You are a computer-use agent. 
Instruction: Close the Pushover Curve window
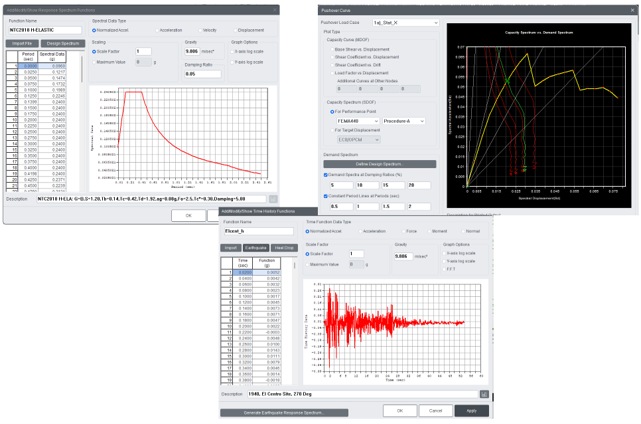pos(633,10)
